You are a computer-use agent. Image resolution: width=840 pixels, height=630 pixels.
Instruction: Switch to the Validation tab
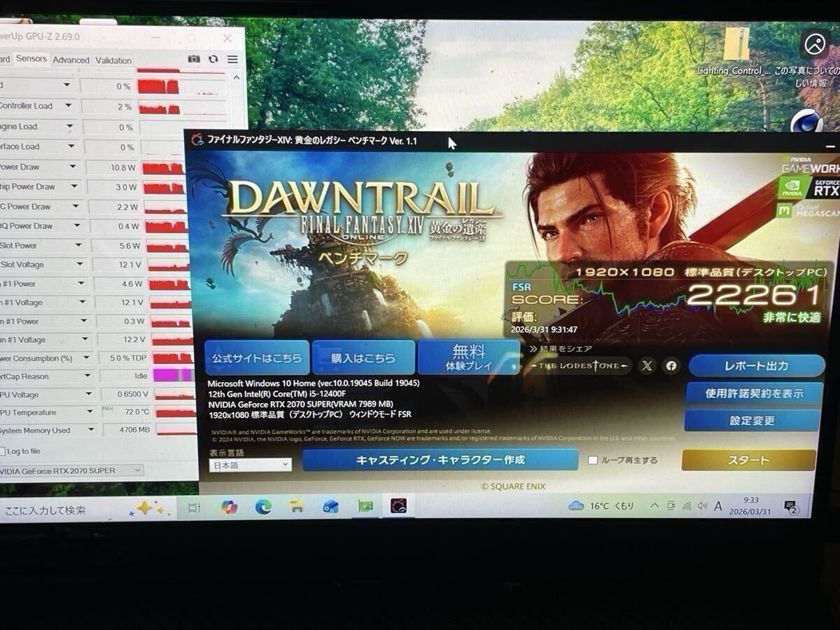tap(113, 60)
